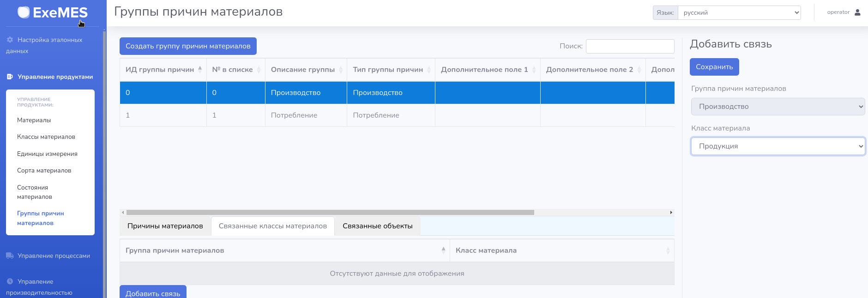
Task: Sort by ИД группы причин column arrows
Action: click(200, 69)
